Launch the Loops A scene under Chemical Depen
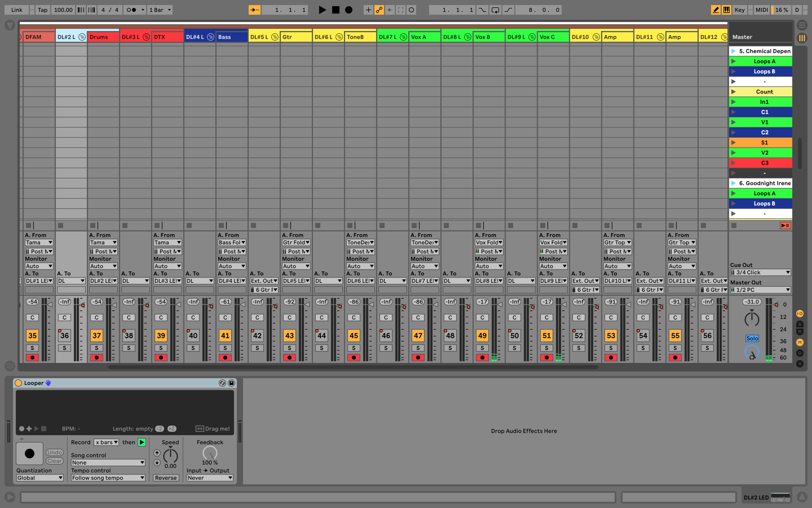 [x=760, y=61]
